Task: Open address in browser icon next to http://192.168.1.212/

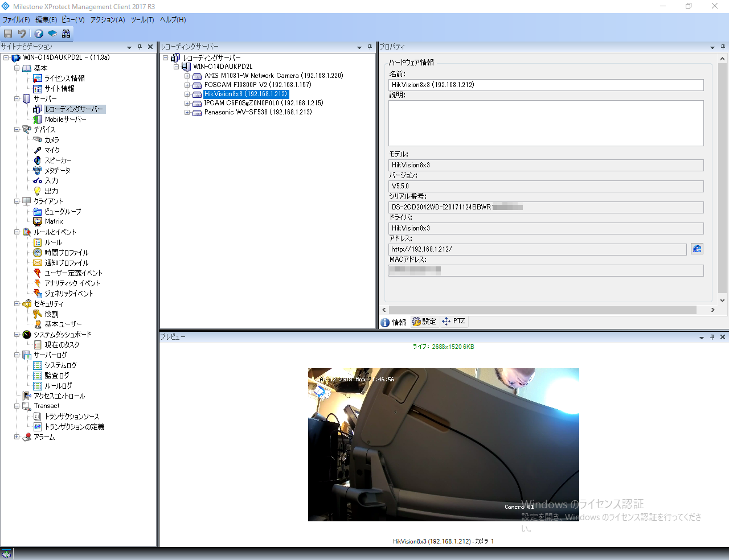Action: point(697,249)
